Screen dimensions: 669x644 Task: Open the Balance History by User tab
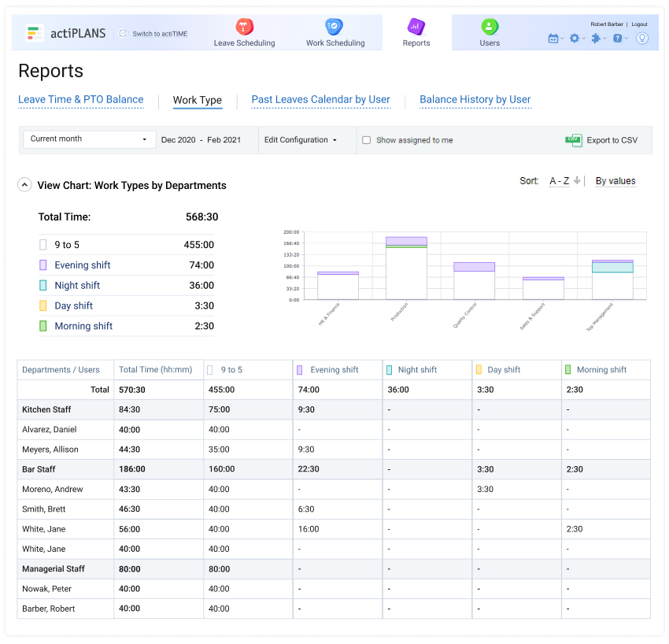[475, 100]
